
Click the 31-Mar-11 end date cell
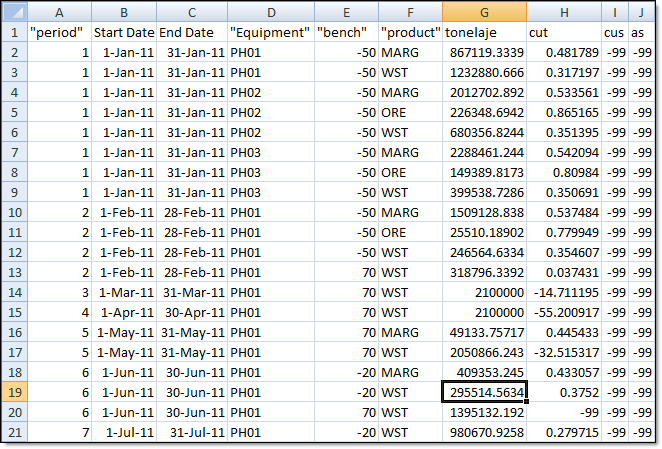point(190,293)
